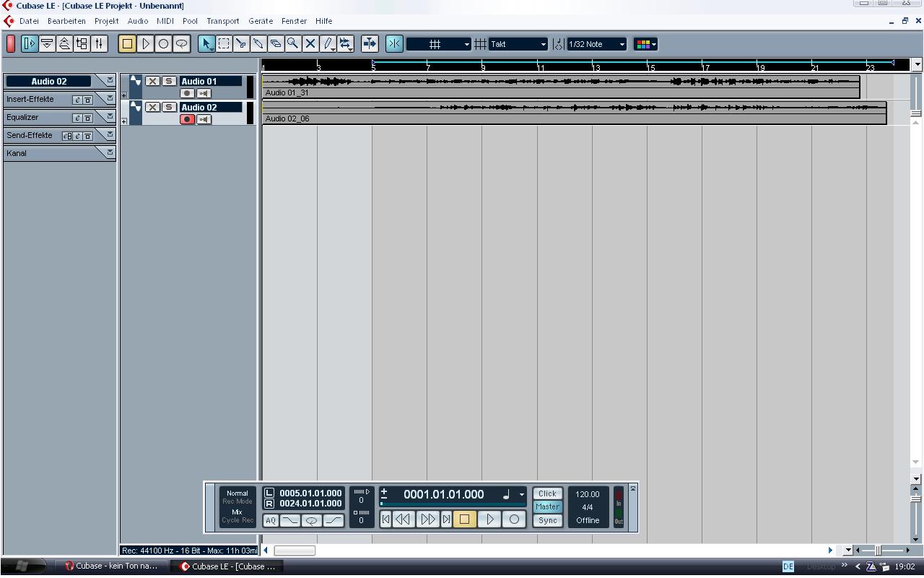Bypass the Equalizer section
924x578 pixels.
pos(87,118)
